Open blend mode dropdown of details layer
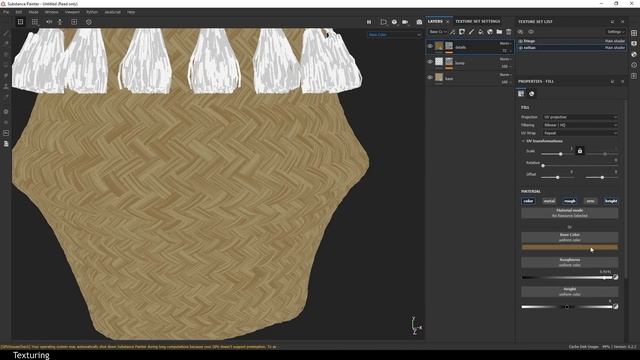Screen dimensions: 640x360 click(505, 43)
